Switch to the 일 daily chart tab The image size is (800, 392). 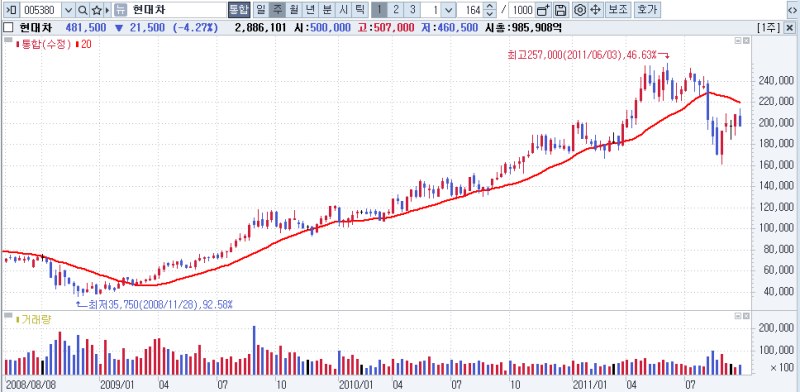tap(260, 10)
